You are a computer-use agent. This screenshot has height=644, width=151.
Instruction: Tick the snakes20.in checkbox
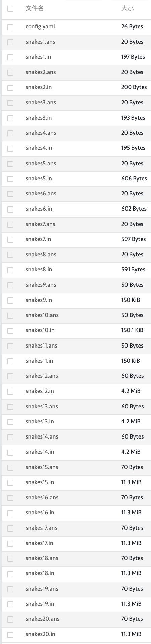point(10,635)
